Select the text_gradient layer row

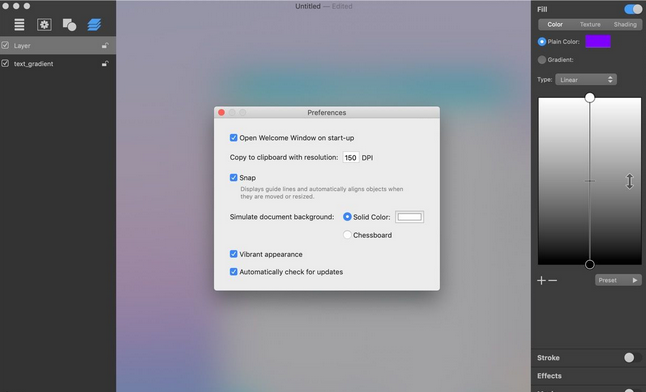(x=58, y=63)
